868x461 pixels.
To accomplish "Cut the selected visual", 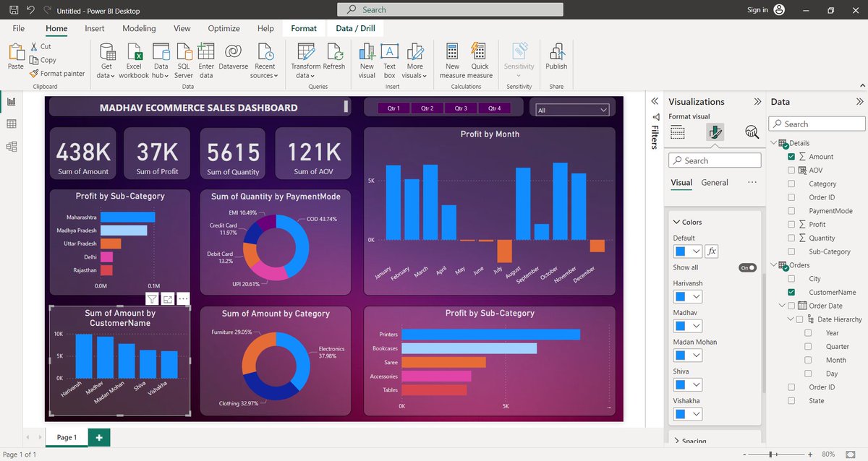I will point(41,46).
